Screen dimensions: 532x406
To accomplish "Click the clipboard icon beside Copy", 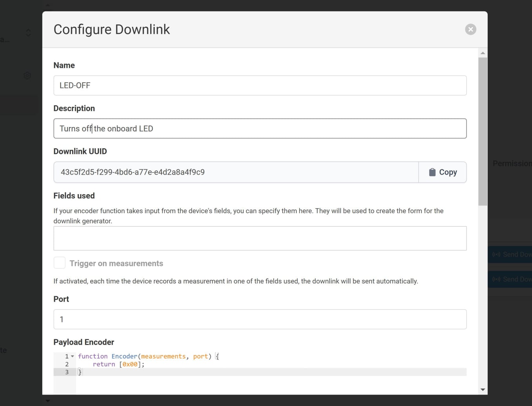I will point(432,172).
